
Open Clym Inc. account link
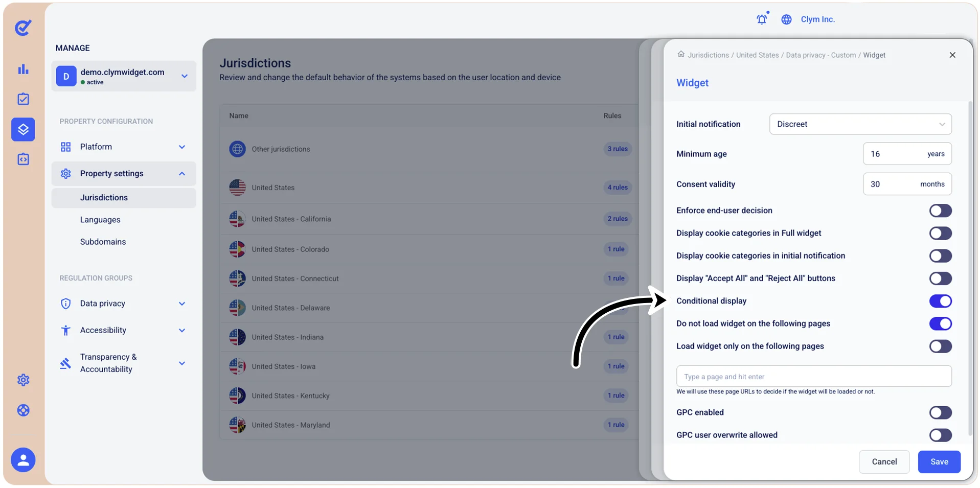817,19
